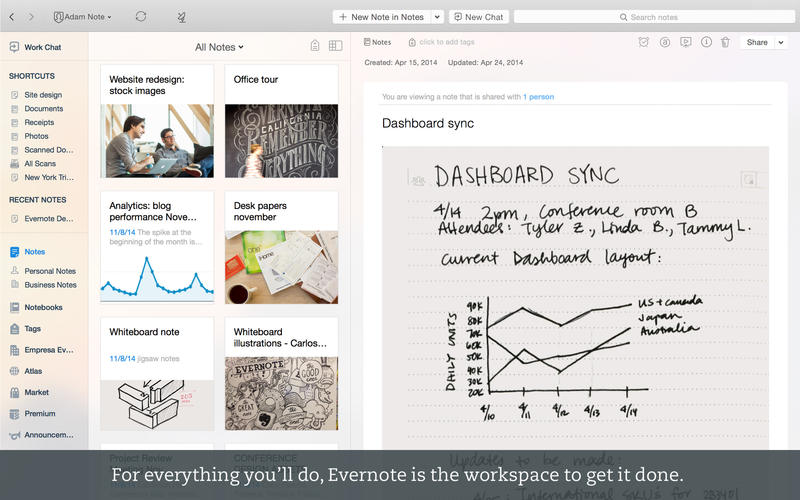This screenshot has height=500, width=800.
Task: Open the Adam Note account dropdown
Action: click(83, 17)
